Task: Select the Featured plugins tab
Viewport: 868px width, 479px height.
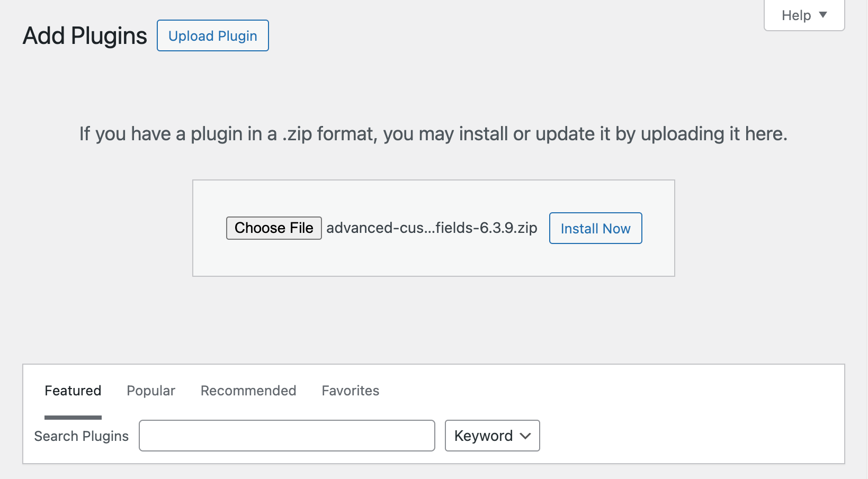Action: click(73, 391)
